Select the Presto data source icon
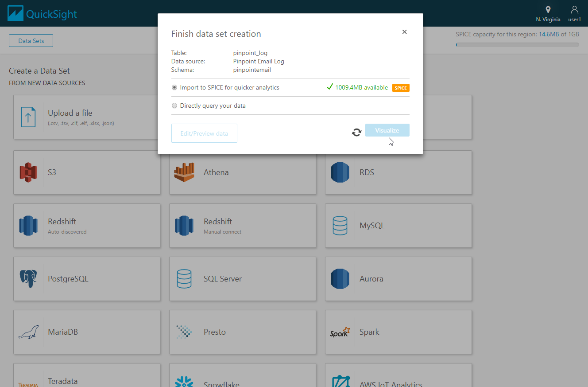Image resolution: width=588 pixels, height=387 pixels. [184, 332]
